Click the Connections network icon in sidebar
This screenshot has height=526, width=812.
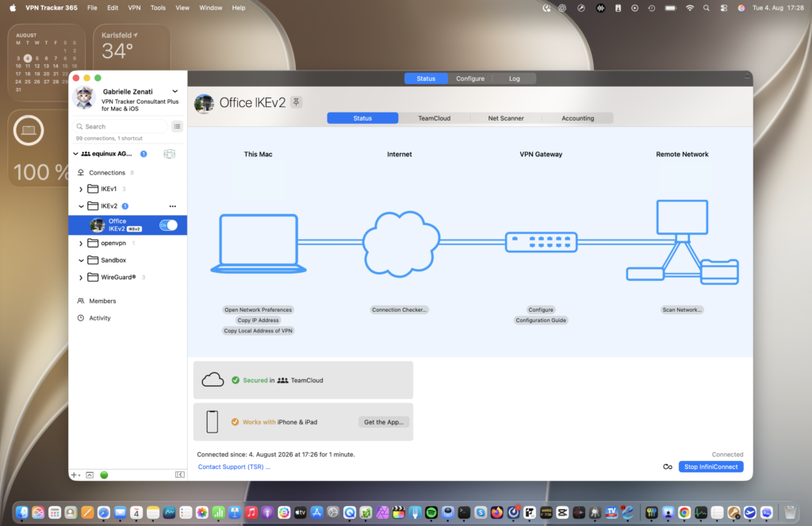point(81,173)
